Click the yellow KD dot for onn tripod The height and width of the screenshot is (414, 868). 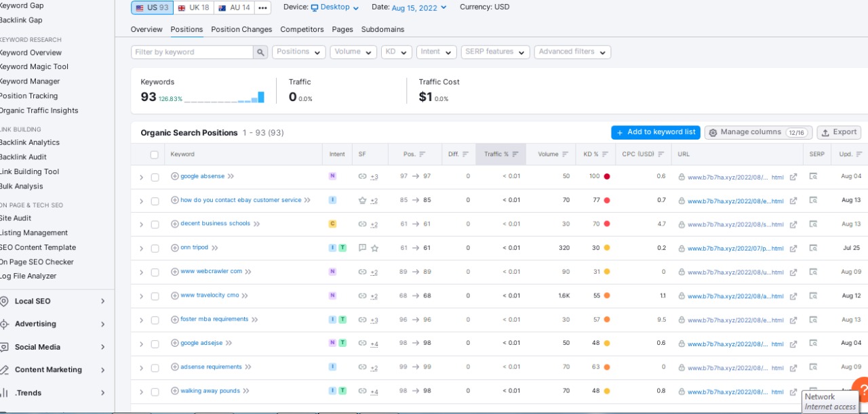click(x=607, y=248)
